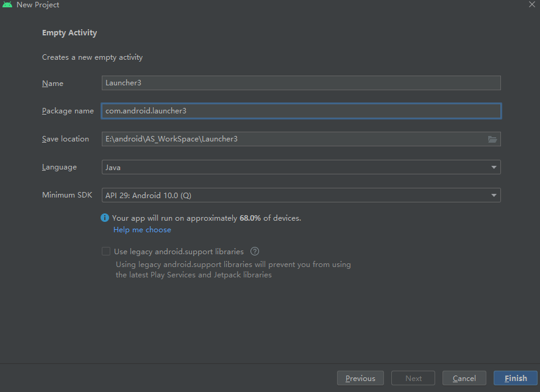Click the Package name field com.android.launcher3
Screen dimensions: 540x392
point(301,111)
